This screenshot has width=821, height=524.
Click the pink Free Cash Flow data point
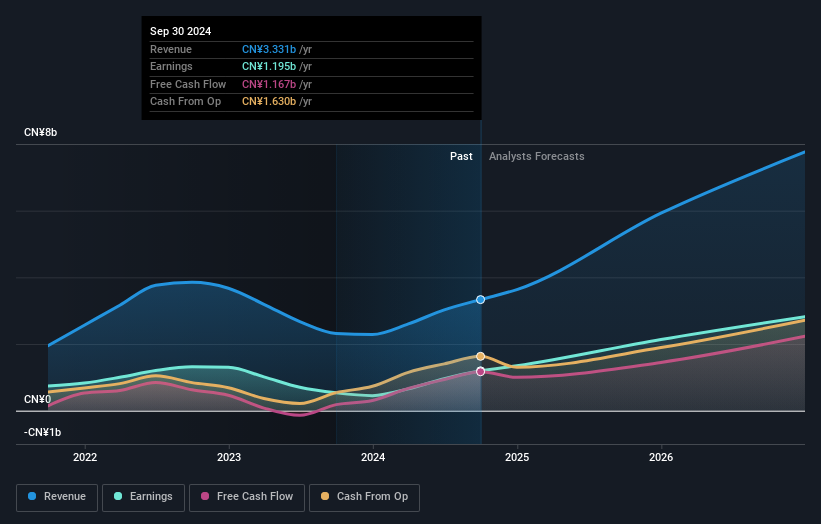pyautogui.click(x=480, y=372)
